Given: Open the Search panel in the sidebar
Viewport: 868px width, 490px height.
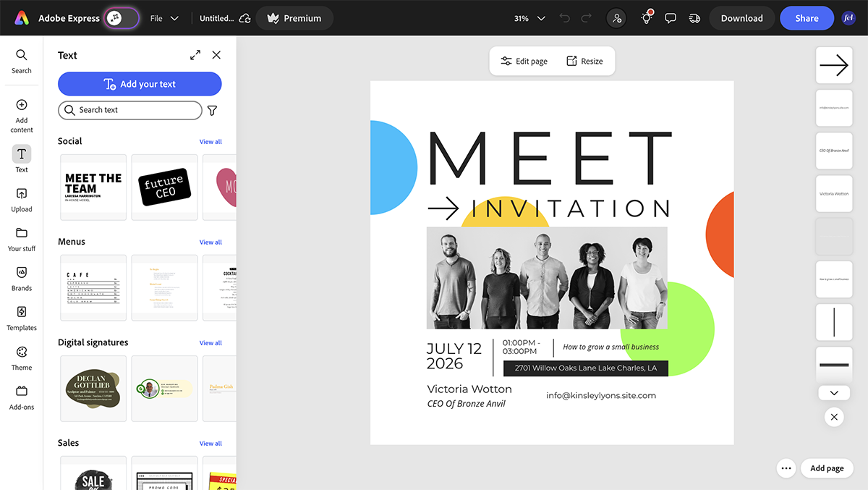Looking at the screenshot, I should (21, 61).
